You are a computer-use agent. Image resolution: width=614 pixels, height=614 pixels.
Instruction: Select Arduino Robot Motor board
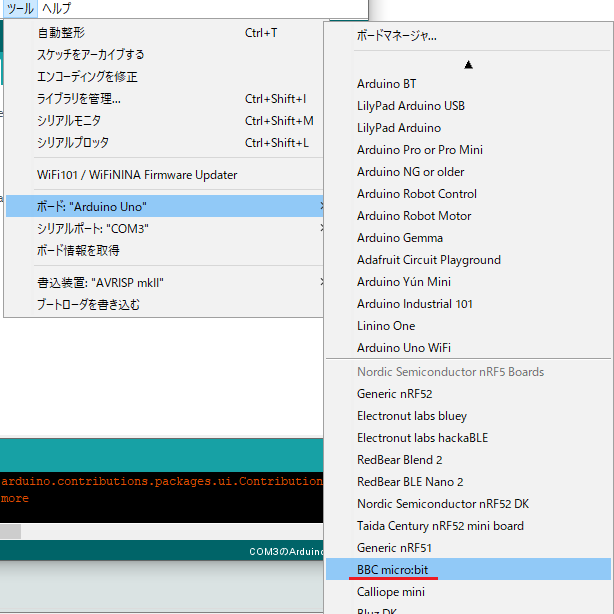[x=468, y=216]
